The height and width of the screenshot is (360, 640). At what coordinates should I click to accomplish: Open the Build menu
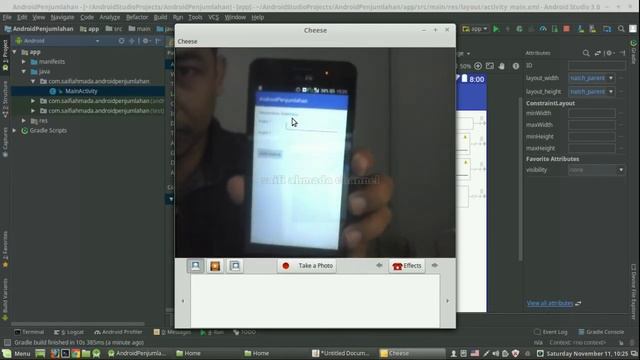[x=160, y=18]
